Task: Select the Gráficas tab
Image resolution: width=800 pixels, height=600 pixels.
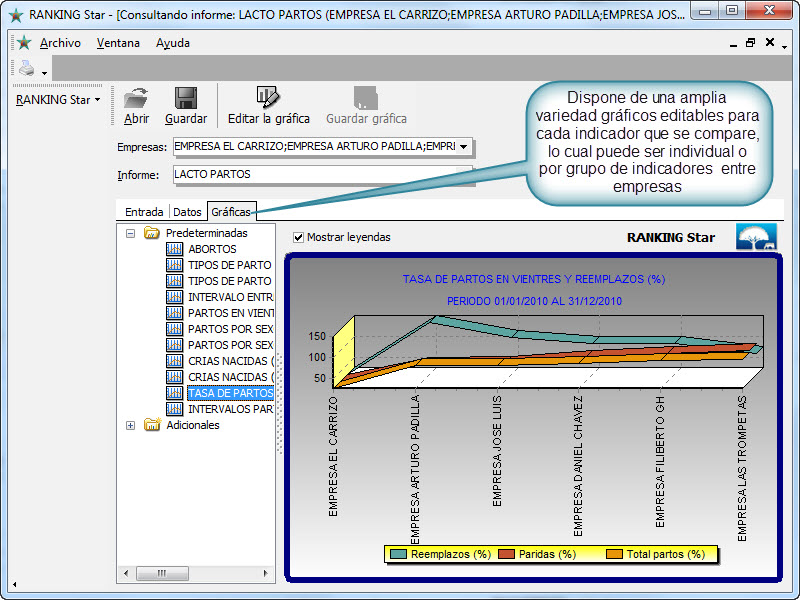Action: click(231, 212)
